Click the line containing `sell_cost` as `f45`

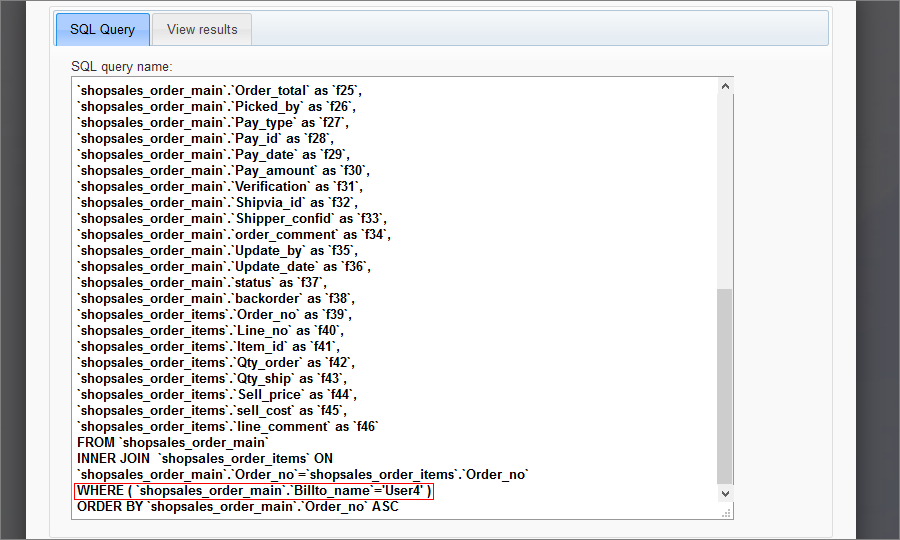pos(212,411)
